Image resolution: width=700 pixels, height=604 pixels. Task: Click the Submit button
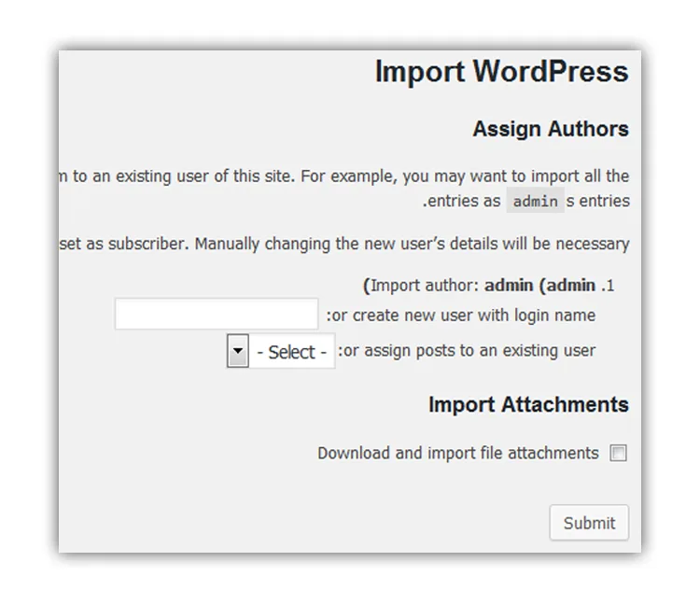click(589, 522)
